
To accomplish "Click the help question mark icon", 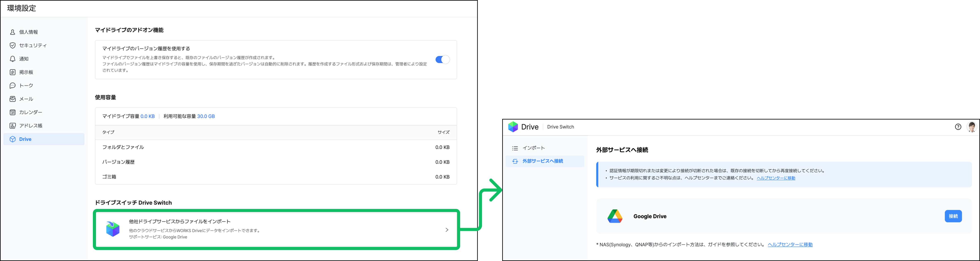I will (x=958, y=127).
